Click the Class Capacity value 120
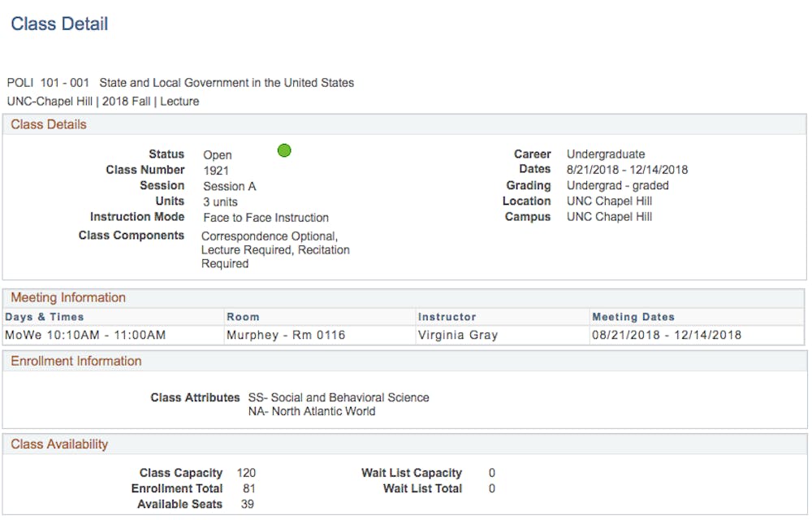812x520 pixels. [246, 473]
